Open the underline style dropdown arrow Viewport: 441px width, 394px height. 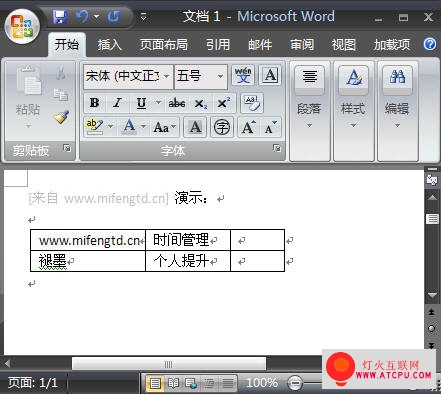point(158,103)
